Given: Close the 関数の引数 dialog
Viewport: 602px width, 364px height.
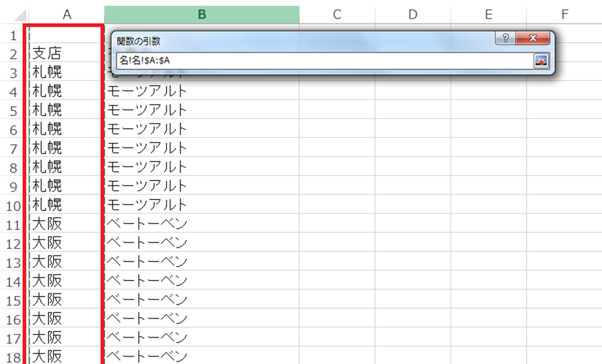Looking at the screenshot, I should [532, 39].
